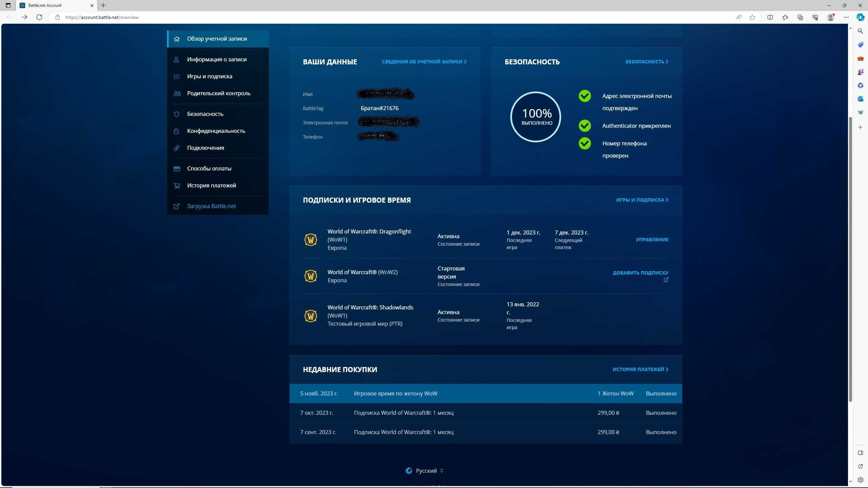
Task: Select the 5 нояб. 2023 Жетон WoW purchase row
Action: click(x=486, y=393)
